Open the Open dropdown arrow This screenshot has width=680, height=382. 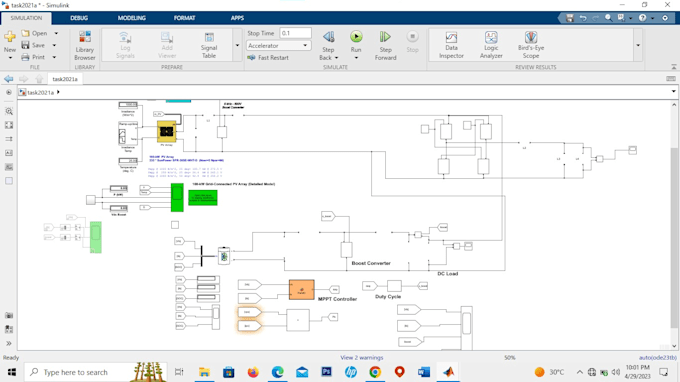pos(56,33)
